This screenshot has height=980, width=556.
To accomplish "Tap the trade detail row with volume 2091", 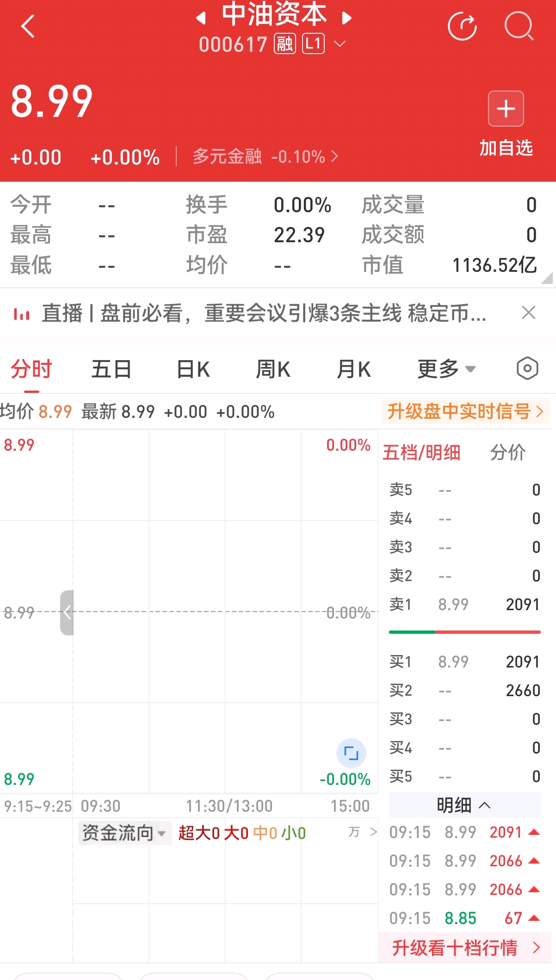I will pyautogui.click(x=465, y=832).
